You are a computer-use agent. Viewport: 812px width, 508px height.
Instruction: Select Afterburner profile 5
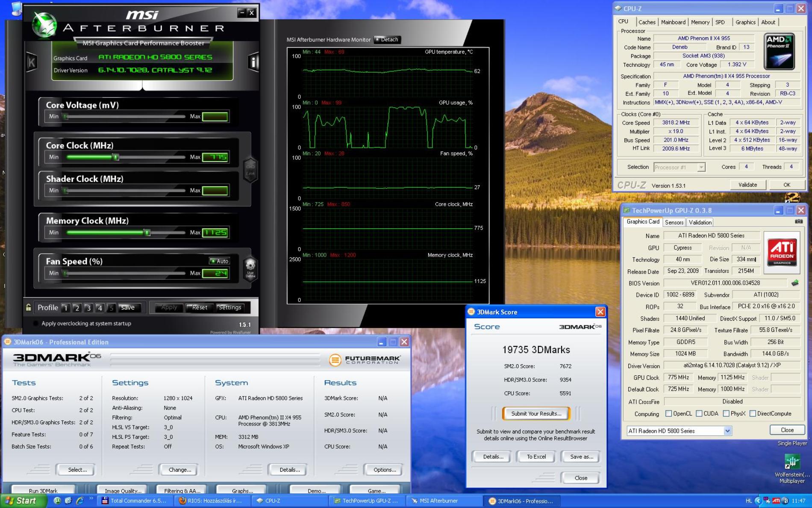click(x=111, y=307)
